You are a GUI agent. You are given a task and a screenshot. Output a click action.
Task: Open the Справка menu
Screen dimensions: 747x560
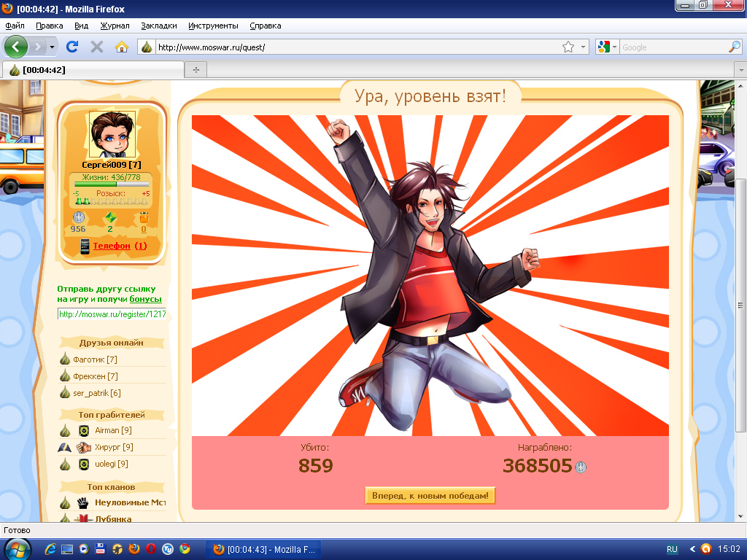tap(266, 26)
